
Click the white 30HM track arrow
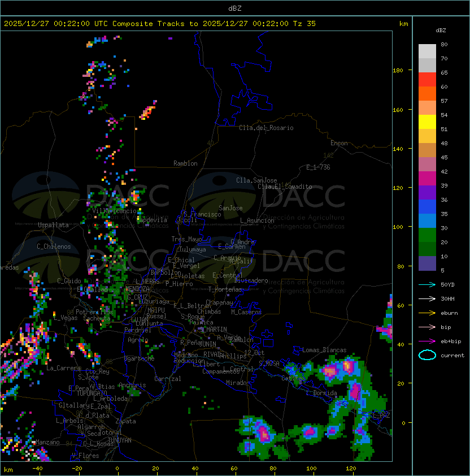tap(427, 299)
